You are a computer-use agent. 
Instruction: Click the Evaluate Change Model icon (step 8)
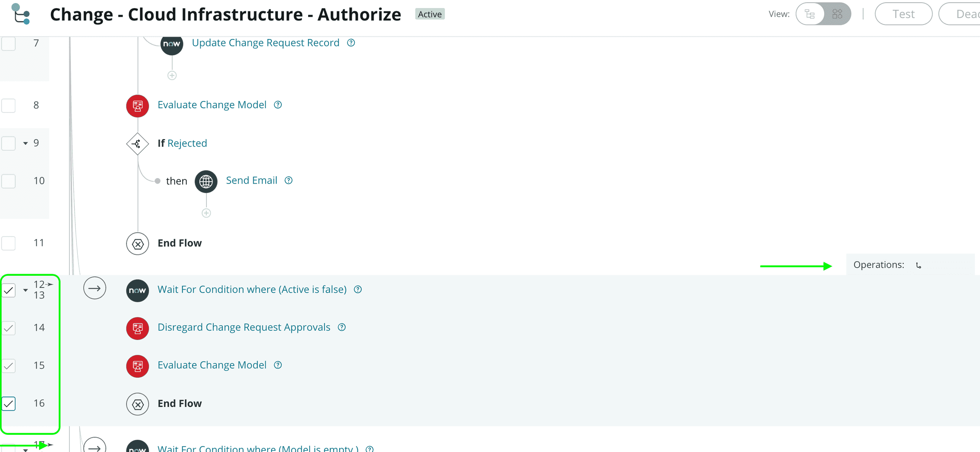137,104
